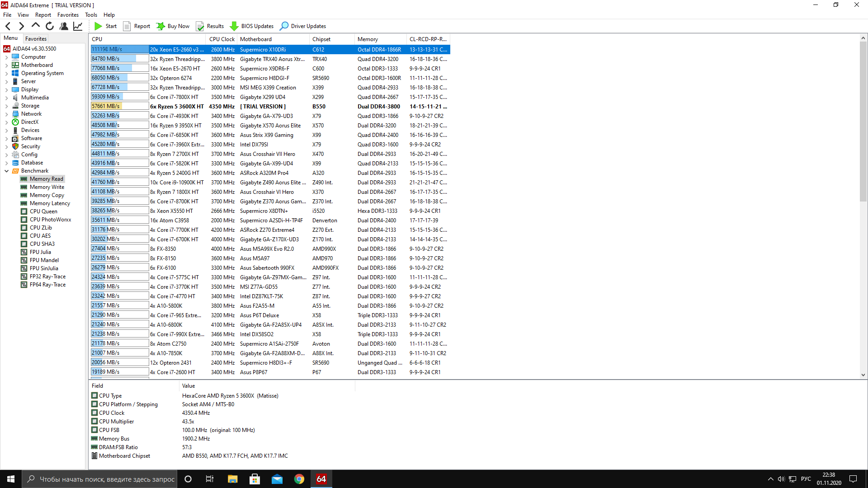
Task: Open the Report menu
Action: [x=43, y=15]
